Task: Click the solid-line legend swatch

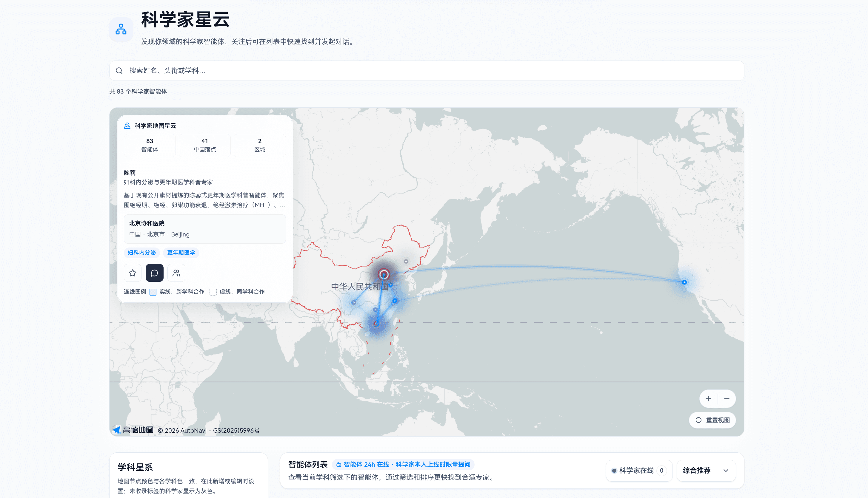Action: pos(153,292)
